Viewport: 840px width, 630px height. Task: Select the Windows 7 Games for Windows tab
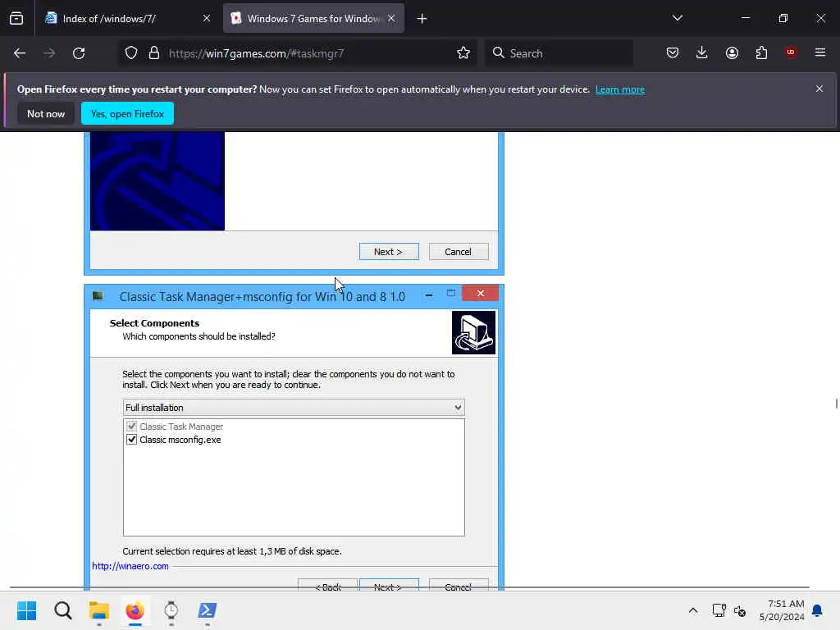(313, 19)
